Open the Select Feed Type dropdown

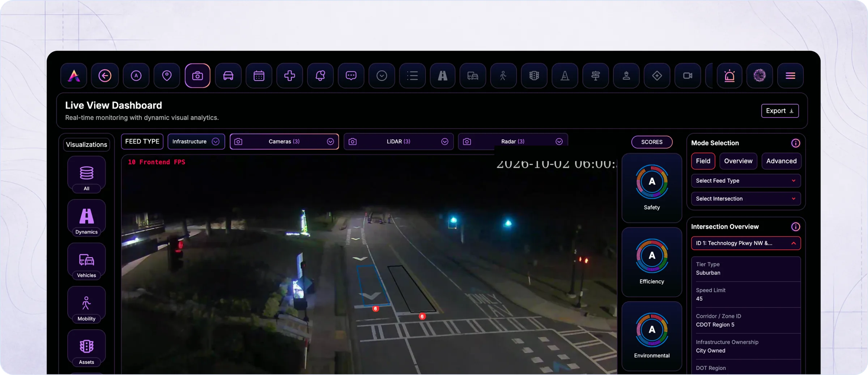pos(746,180)
